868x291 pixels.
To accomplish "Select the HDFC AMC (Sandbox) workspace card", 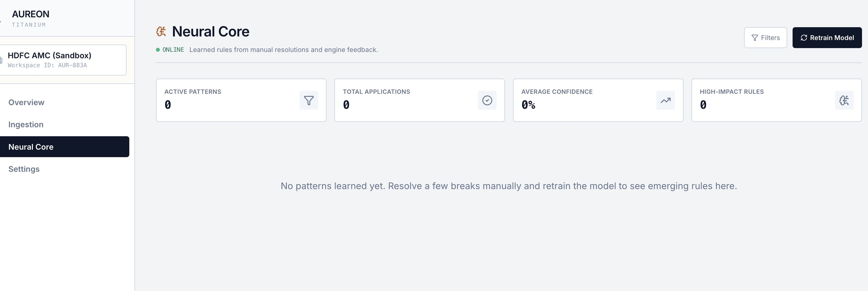I will [x=64, y=60].
